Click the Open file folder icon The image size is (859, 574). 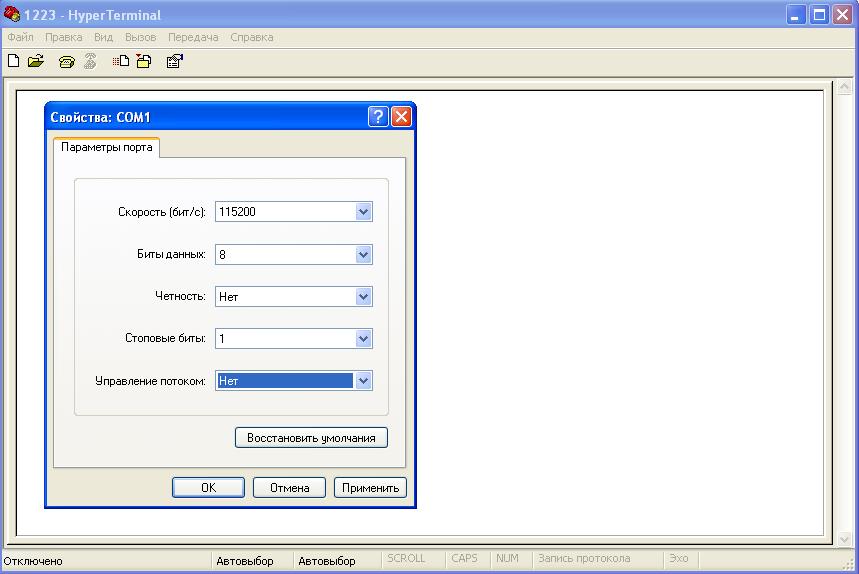click(x=36, y=61)
